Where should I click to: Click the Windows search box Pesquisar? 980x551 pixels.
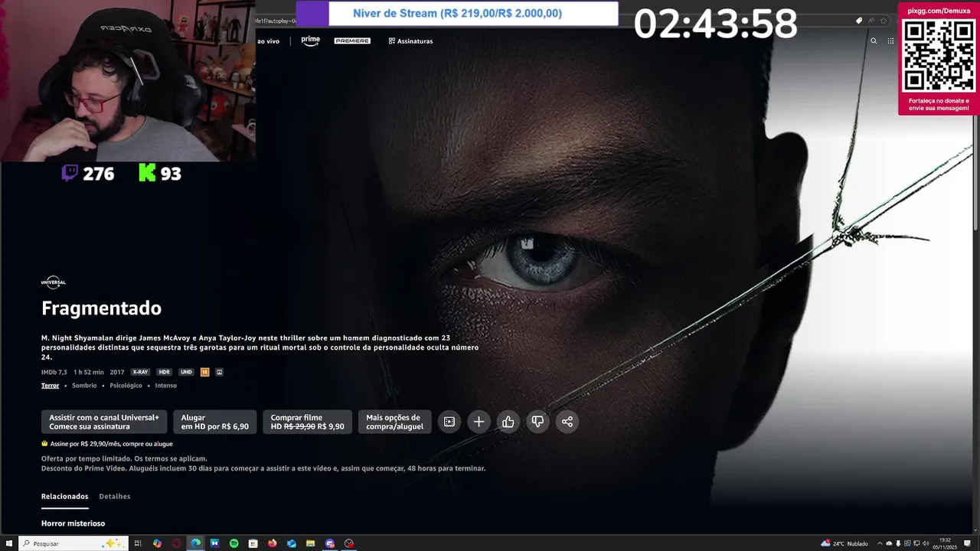[73, 543]
